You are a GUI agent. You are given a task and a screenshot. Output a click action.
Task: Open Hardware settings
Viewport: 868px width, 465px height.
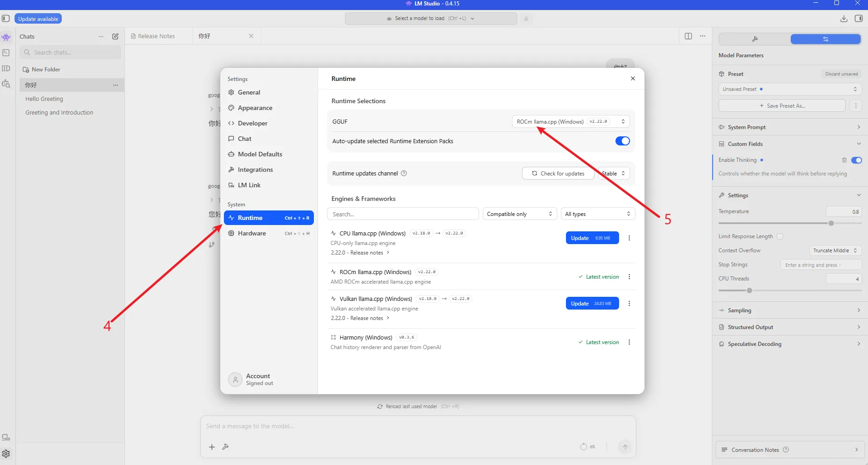269,233
